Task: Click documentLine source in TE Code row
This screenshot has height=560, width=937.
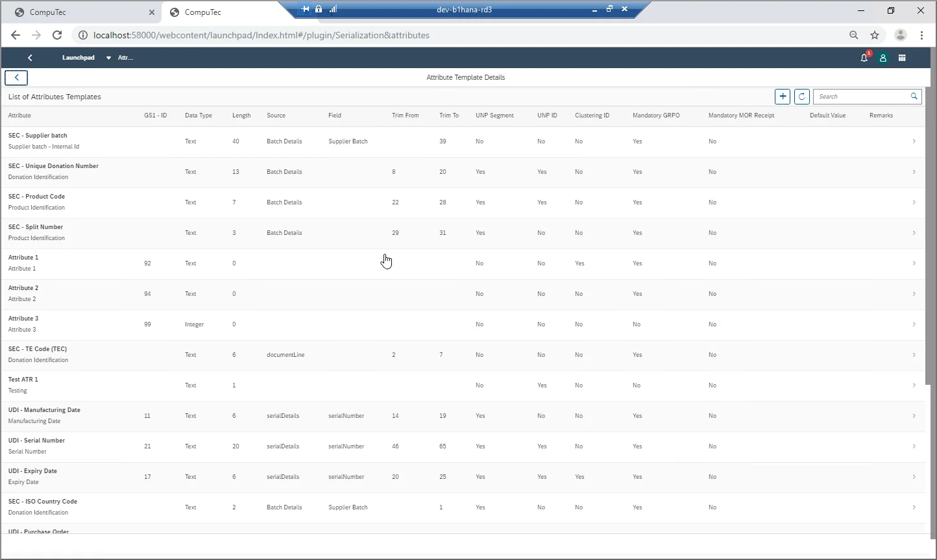Action: click(x=286, y=355)
